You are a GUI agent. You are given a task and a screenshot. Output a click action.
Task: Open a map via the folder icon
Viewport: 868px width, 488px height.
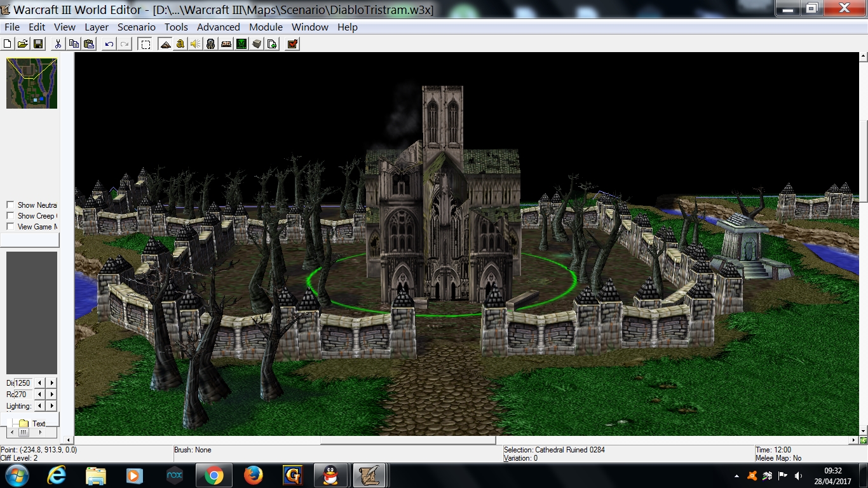point(23,44)
